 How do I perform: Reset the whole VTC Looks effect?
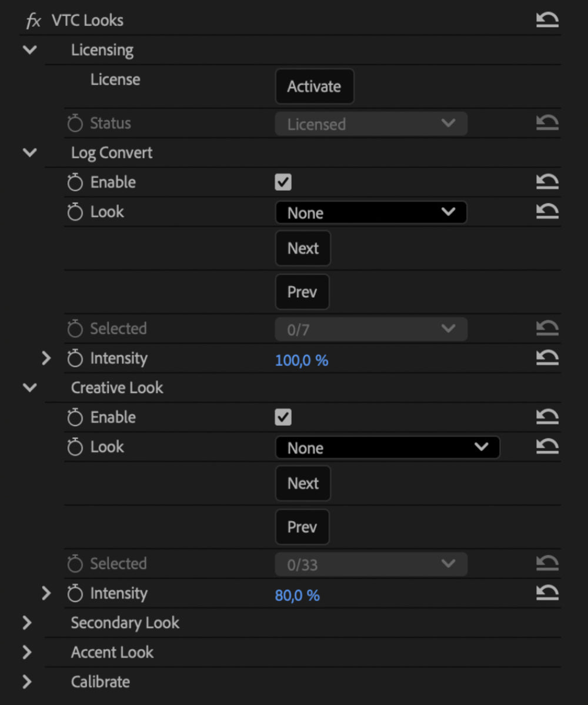click(x=547, y=20)
